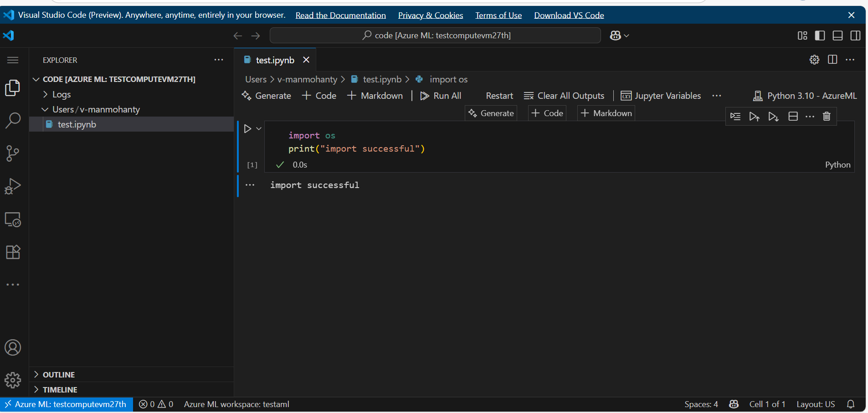This screenshot has width=868, height=413.
Task: Add Code cell from notebook toolbar
Action: coord(319,96)
